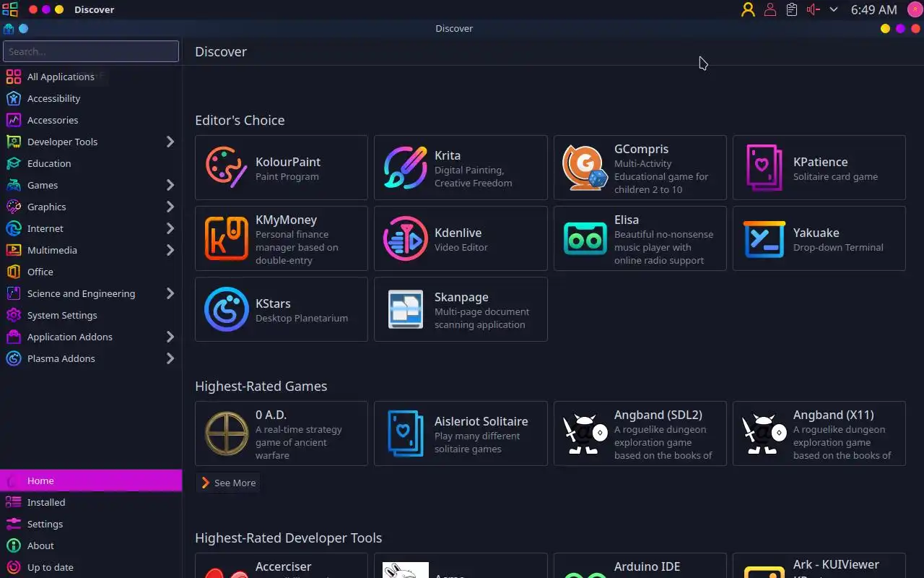Select the All Applications category

click(91, 77)
